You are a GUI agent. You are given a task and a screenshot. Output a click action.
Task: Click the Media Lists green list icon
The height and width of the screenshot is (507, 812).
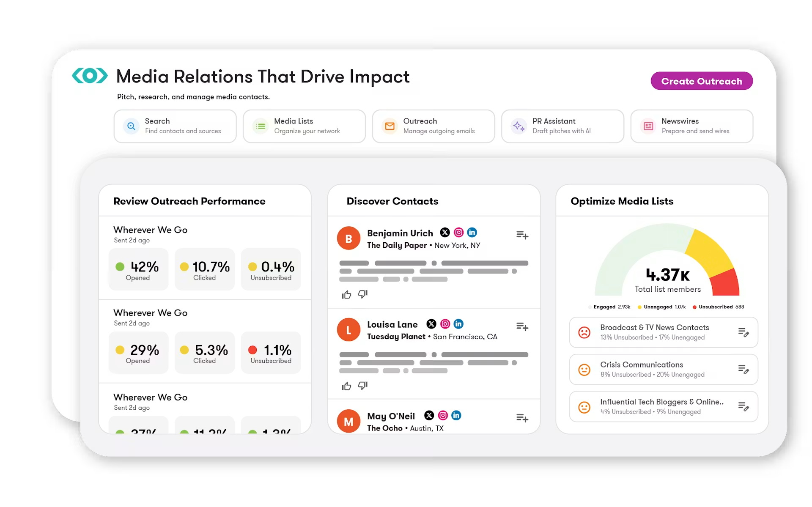click(261, 126)
